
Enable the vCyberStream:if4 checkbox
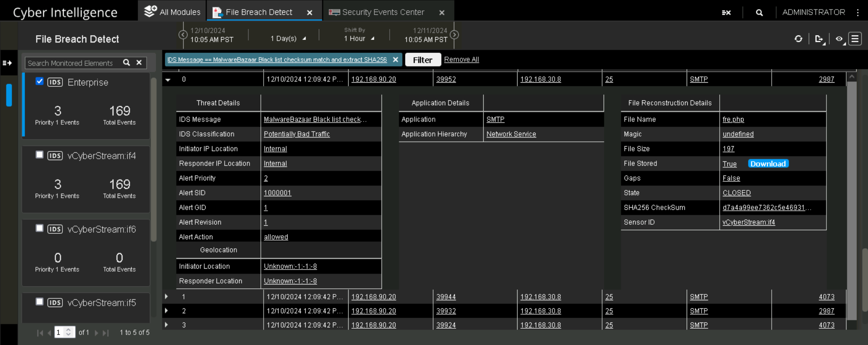(x=40, y=155)
